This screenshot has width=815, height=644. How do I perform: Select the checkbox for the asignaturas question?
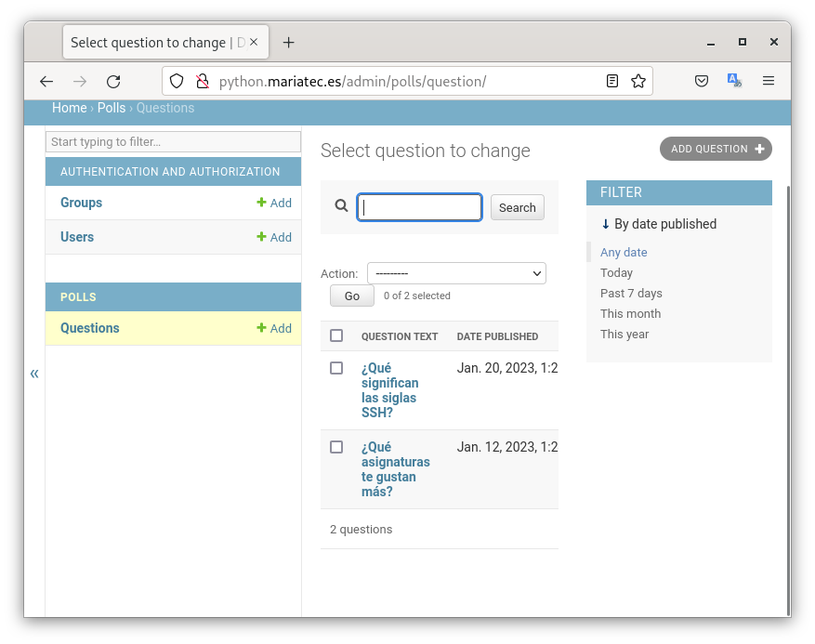click(x=336, y=447)
